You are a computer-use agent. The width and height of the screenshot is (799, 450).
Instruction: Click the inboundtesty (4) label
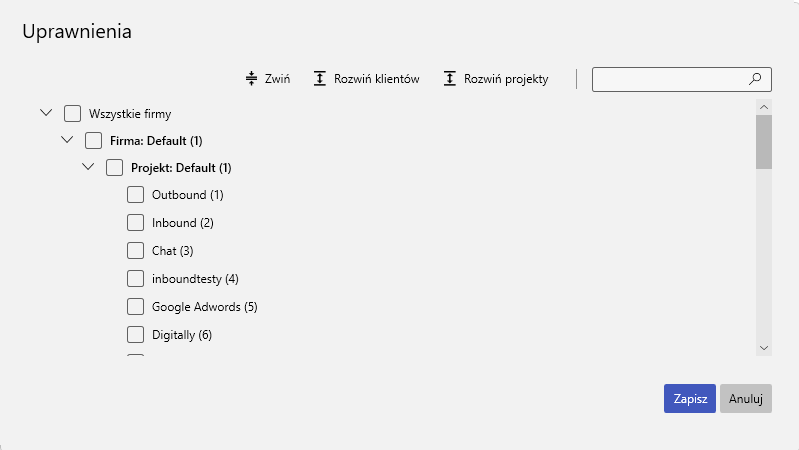click(195, 279)
